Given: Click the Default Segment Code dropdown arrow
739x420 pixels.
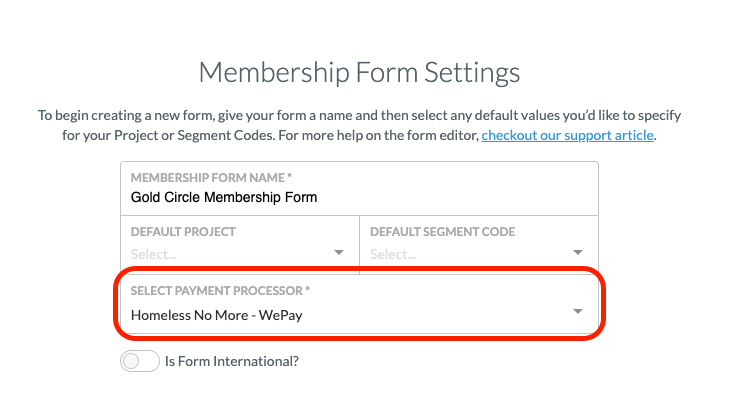Looking at the screenshot, I should (x=578, y=252).
